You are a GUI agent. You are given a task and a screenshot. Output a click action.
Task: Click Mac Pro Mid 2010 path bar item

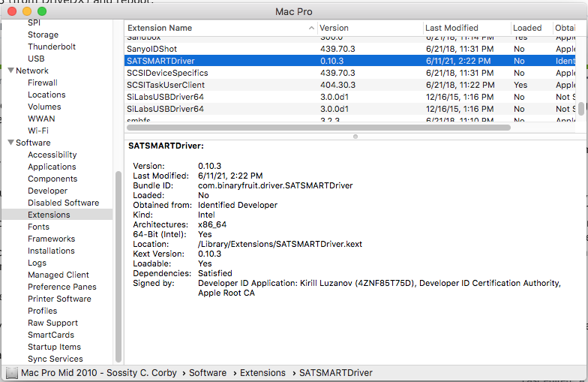tap(99, 373)
